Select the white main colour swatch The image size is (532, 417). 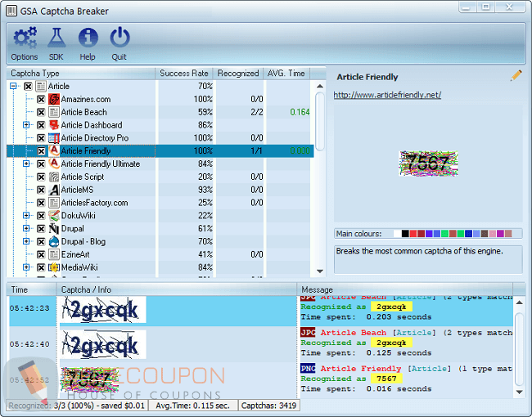click(x=397, y=234)
